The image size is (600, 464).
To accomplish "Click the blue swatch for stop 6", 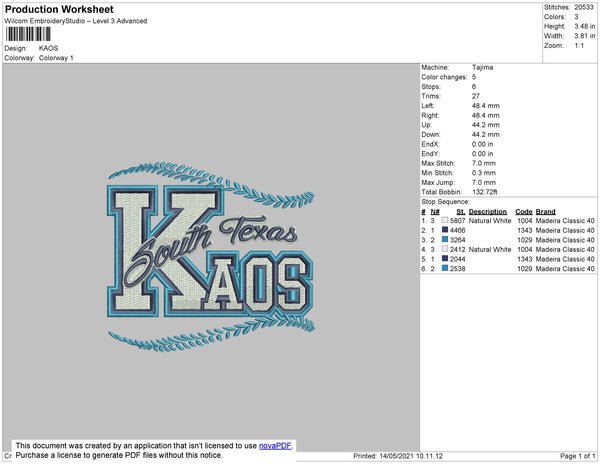I will [445, 268].
